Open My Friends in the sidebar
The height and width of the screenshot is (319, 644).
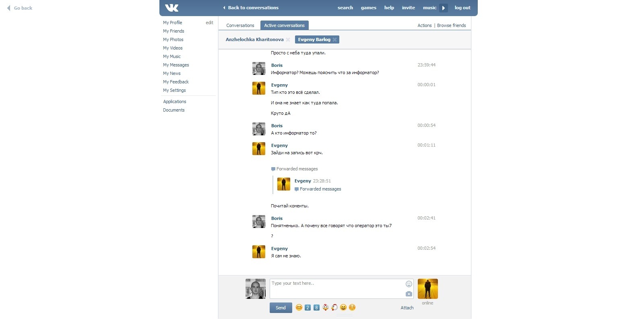[x=173, y=31]
